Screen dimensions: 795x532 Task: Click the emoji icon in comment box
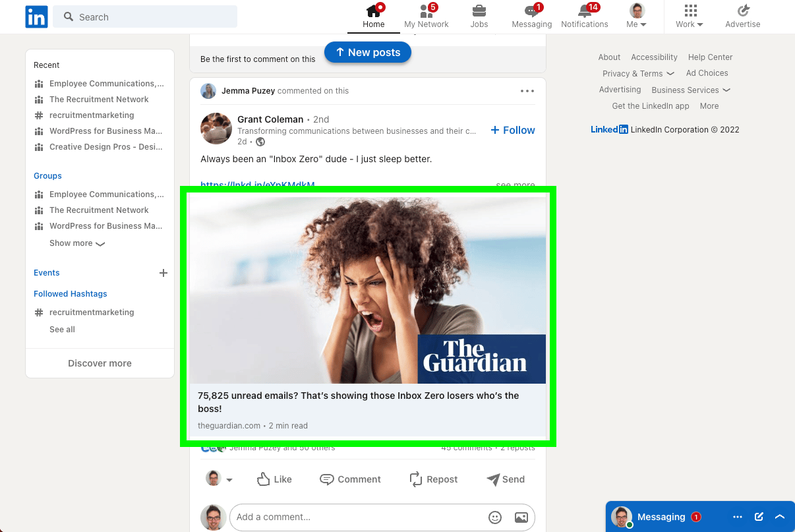tap(495, 517)
